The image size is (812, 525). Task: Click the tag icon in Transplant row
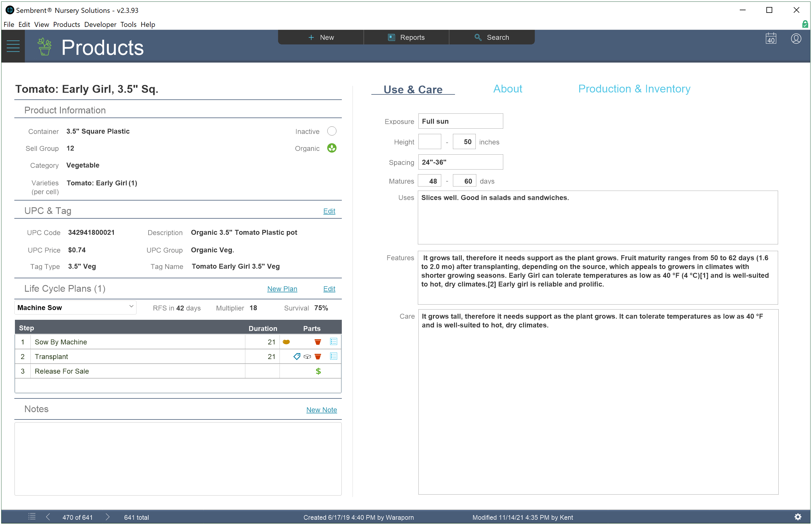pos(297,357)
